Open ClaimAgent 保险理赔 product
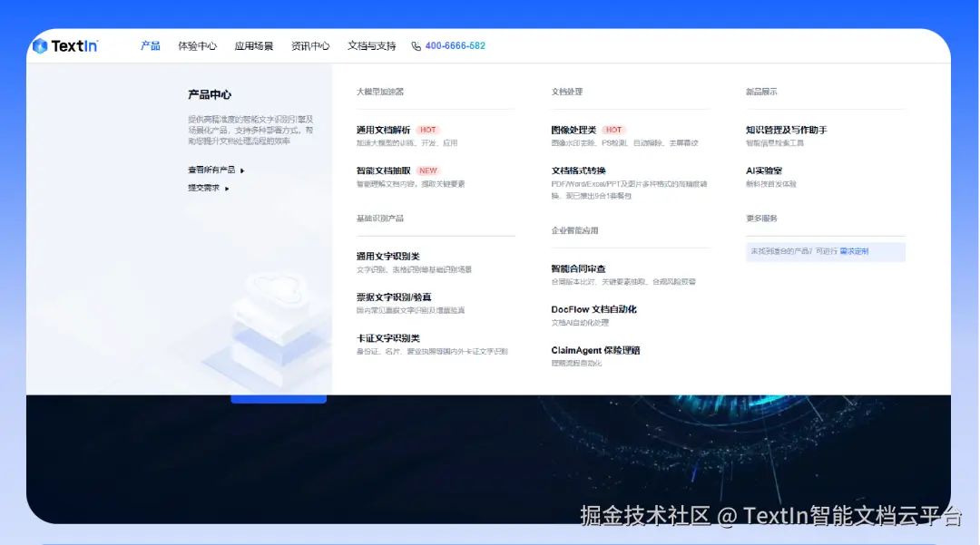Image resolution: width=980 pixels, height=545 pixels. coord(595,350)
